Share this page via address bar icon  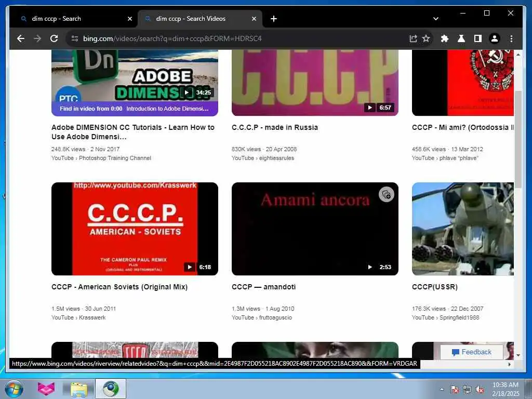pos(413,38)
